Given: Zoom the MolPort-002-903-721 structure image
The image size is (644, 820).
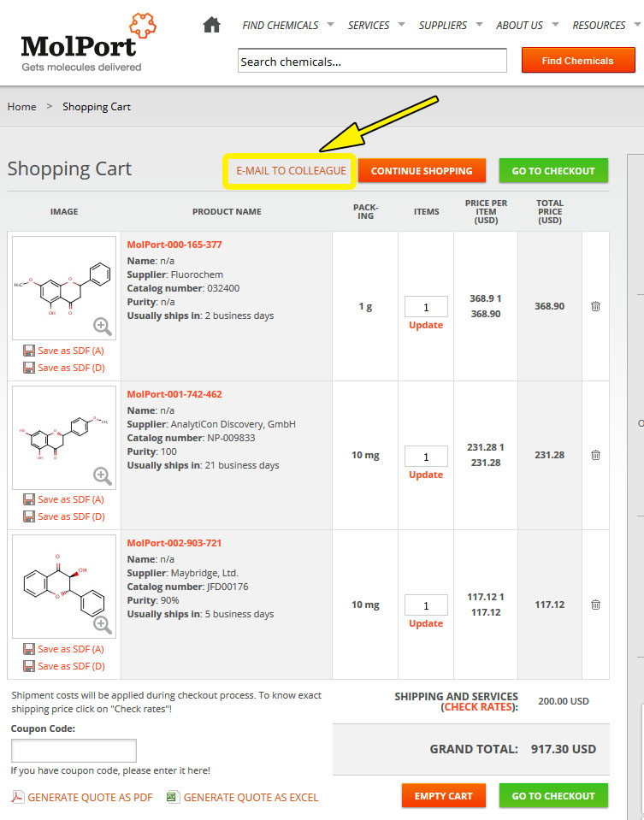Looking at the screenshot, I should pos(102,624).
